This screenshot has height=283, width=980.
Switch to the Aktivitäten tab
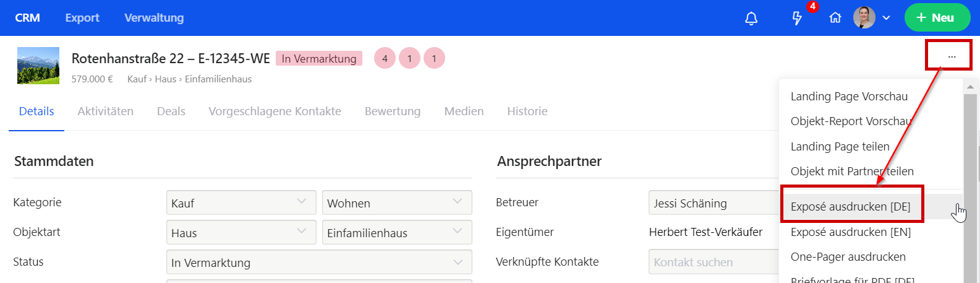point(106,111)
